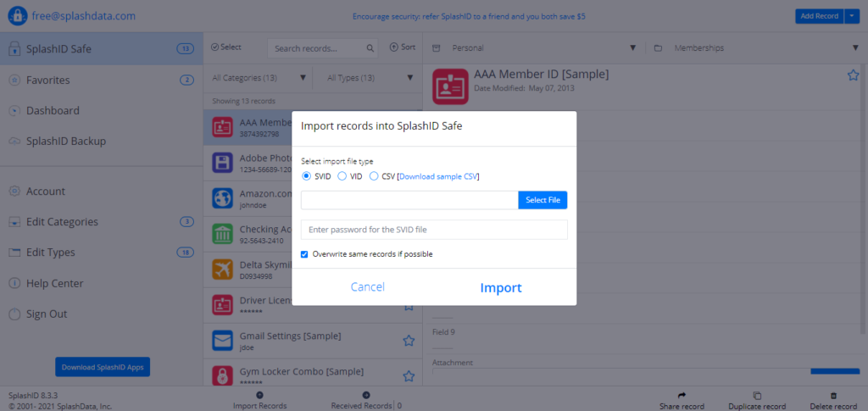Select the CSV radio option
The width and height of the screenshot is (868, 411).
[374, 176]
